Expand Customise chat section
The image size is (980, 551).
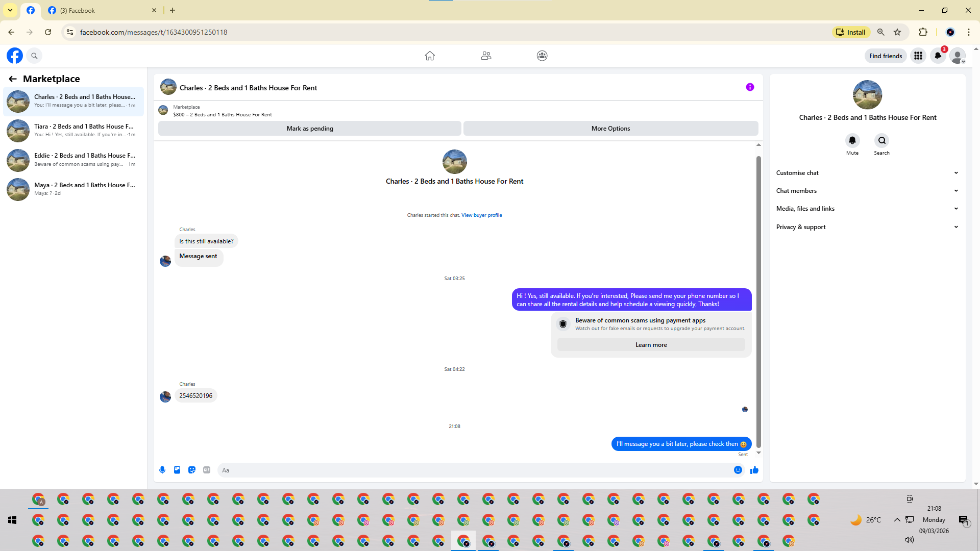pos(867,173)
